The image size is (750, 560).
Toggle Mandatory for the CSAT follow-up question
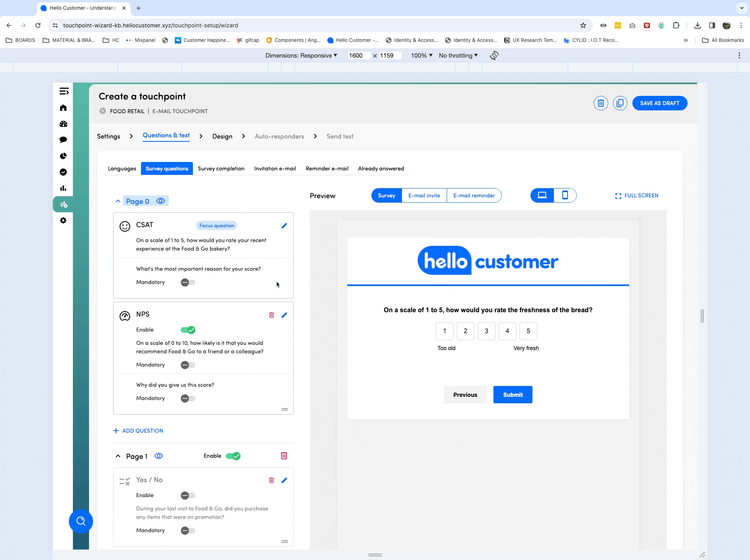click(x=188, y=282)
